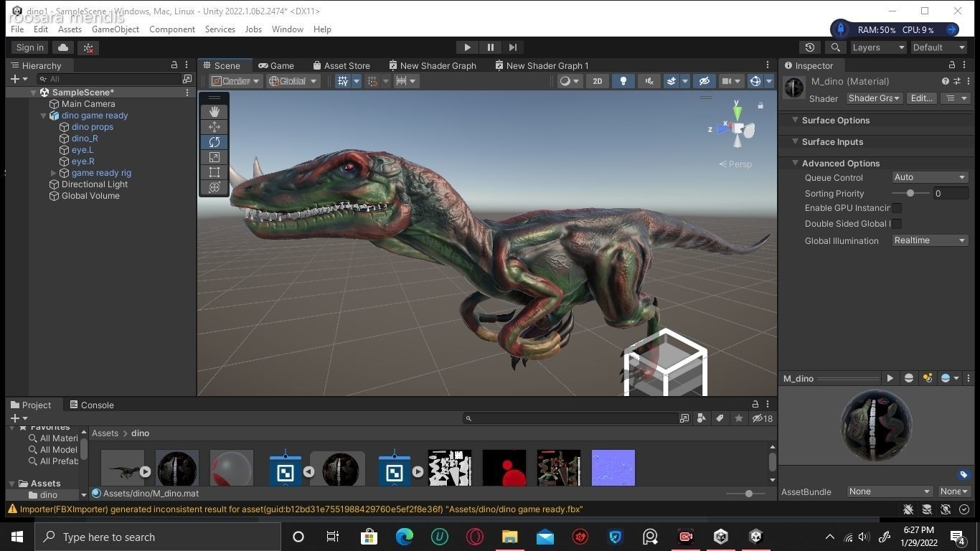Open the Layers dropdown

coord(878,47)
